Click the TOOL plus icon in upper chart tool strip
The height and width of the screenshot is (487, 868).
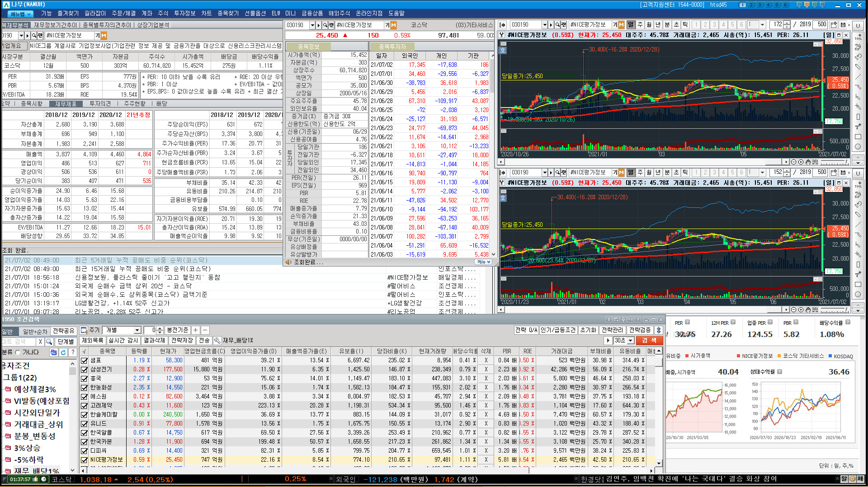(858, 37)
